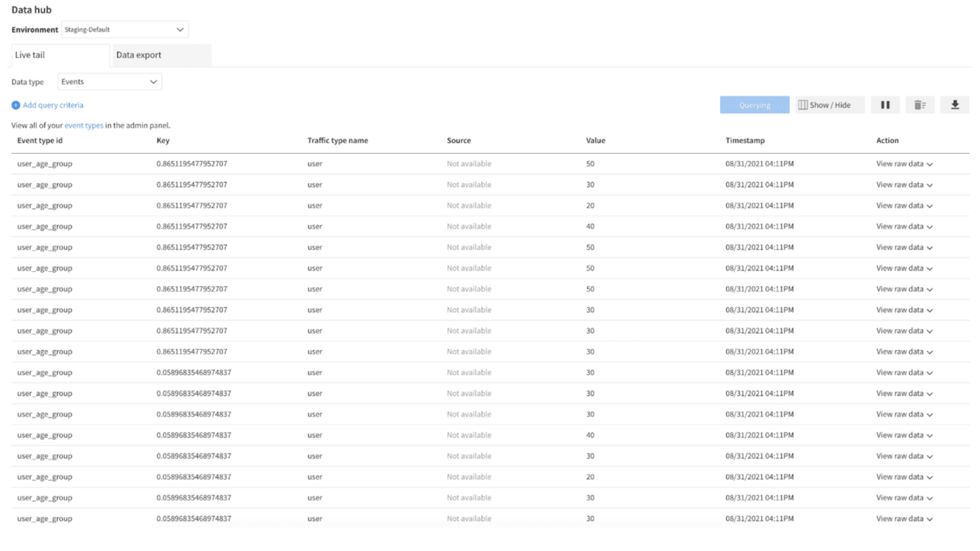
Task: Add query criteria link
Action: tap(53, 105)
